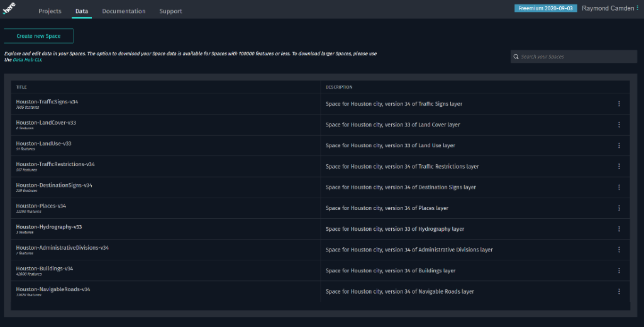Open options icon for Houston-LandUse-v33 row

coord(619,145)
